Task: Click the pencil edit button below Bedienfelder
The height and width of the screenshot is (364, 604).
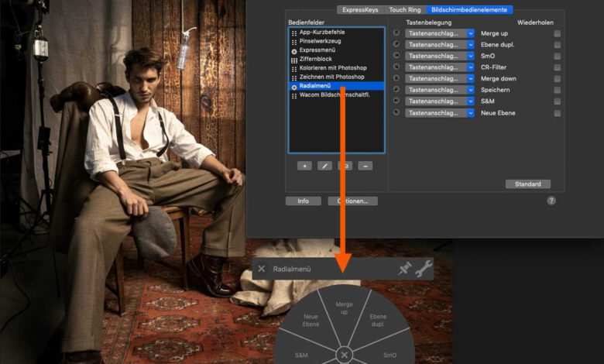Action: 325,166
